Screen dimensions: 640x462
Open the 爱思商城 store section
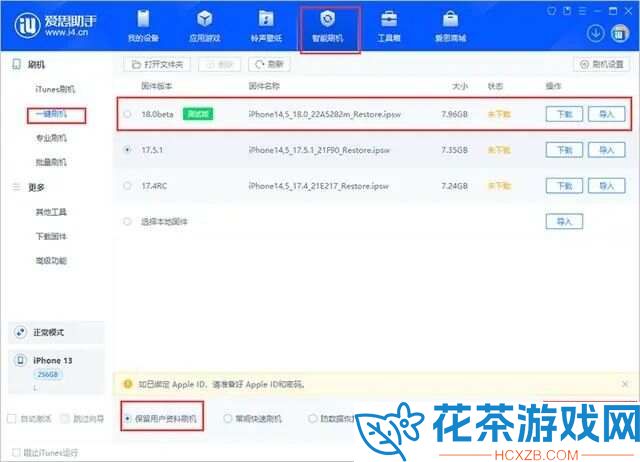[450, 26]
